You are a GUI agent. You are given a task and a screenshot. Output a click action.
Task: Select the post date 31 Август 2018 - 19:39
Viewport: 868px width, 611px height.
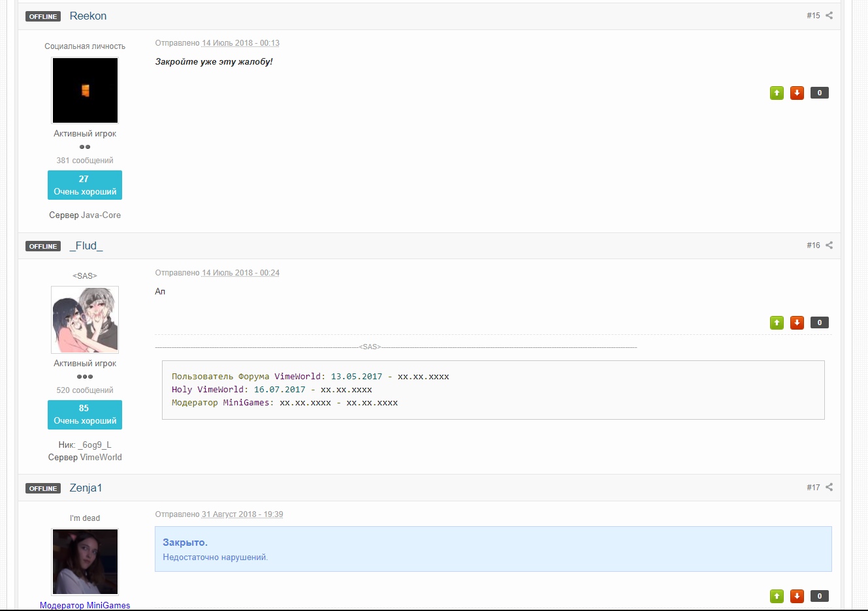pos(242,514)
